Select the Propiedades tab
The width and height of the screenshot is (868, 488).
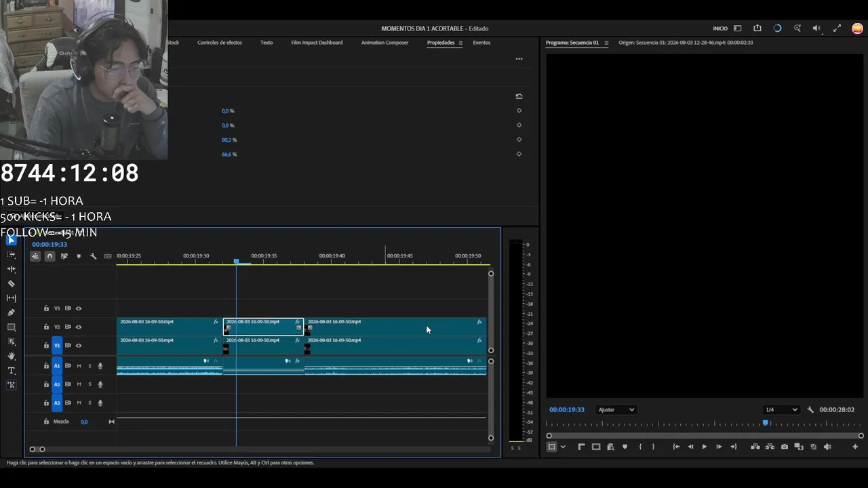point(441,43)
